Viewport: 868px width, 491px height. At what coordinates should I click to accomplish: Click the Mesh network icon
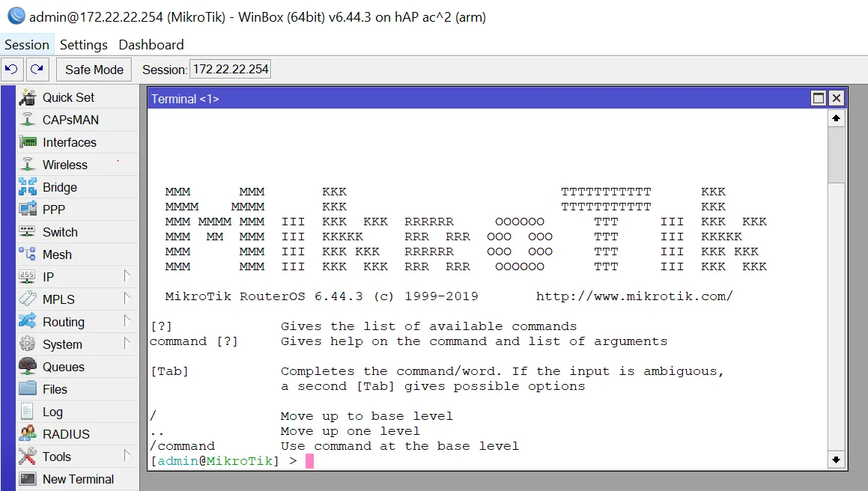coord(27,254)
